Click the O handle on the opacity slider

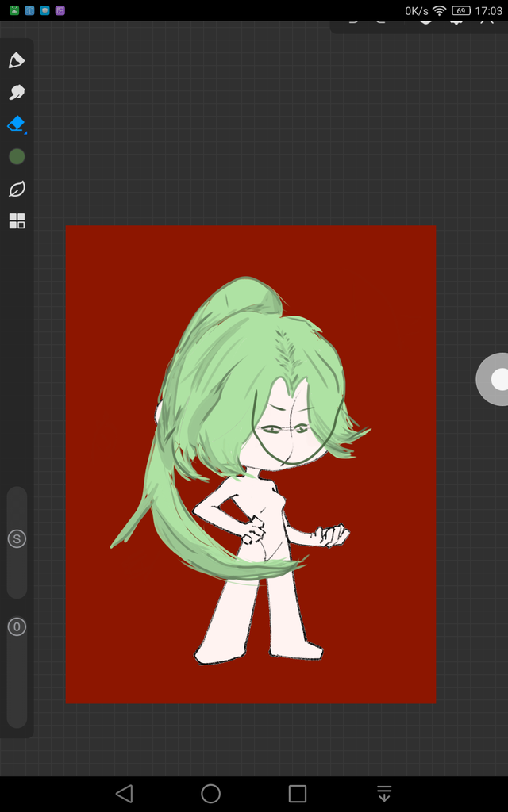pos(17,627)
